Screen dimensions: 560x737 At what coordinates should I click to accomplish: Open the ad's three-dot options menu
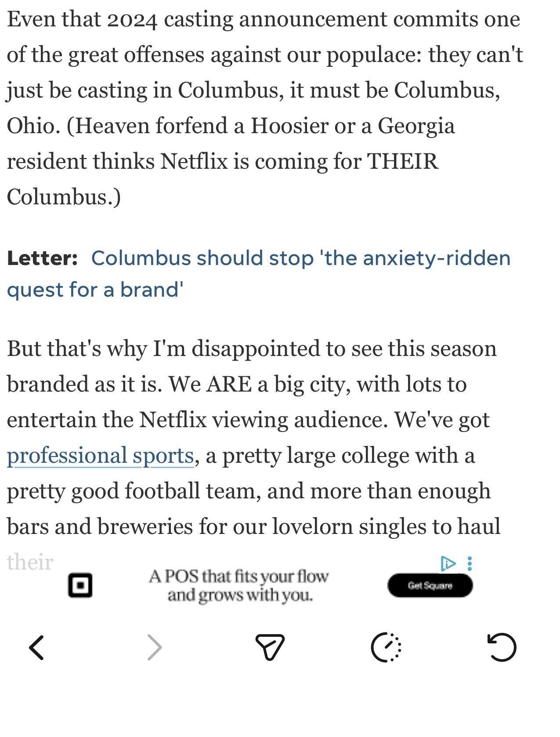point(470,563)
